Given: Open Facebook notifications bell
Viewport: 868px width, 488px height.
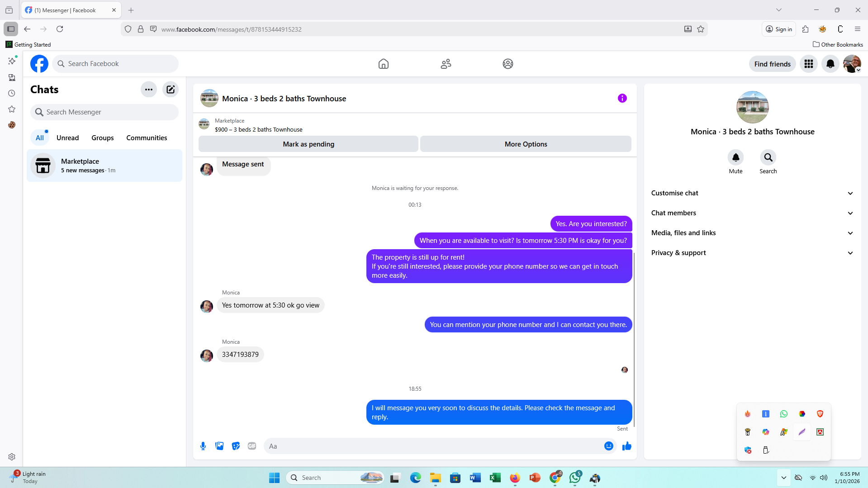Looking at the screenshot, I should pyautogui.click(x=830, y=64).
